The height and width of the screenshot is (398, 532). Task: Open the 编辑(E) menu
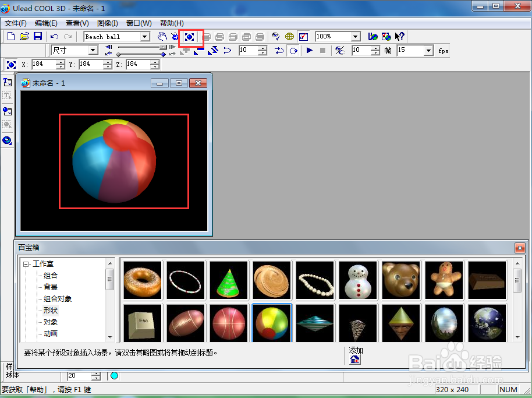(46, 23)
